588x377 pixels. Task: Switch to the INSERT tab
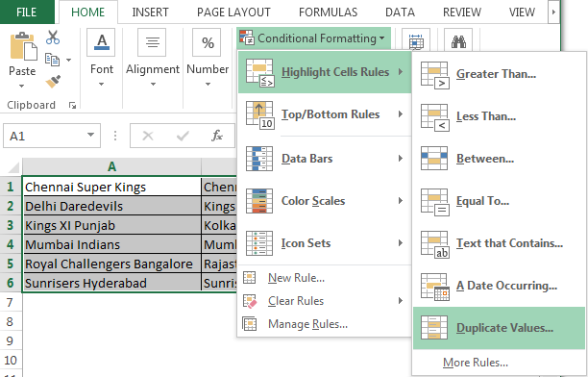(x=150, y=13)
